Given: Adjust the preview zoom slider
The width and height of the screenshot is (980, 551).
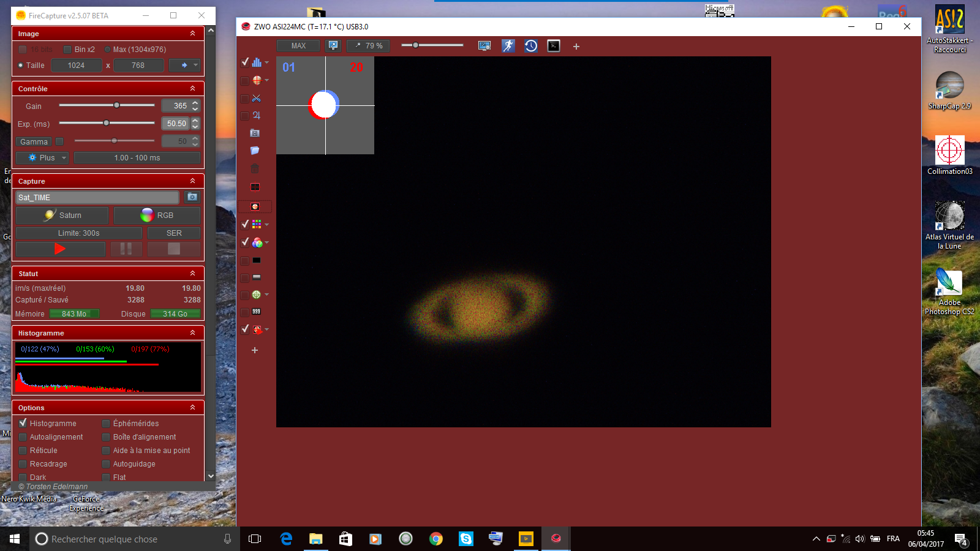Looking at the screenshot, I should coord(416,45).
